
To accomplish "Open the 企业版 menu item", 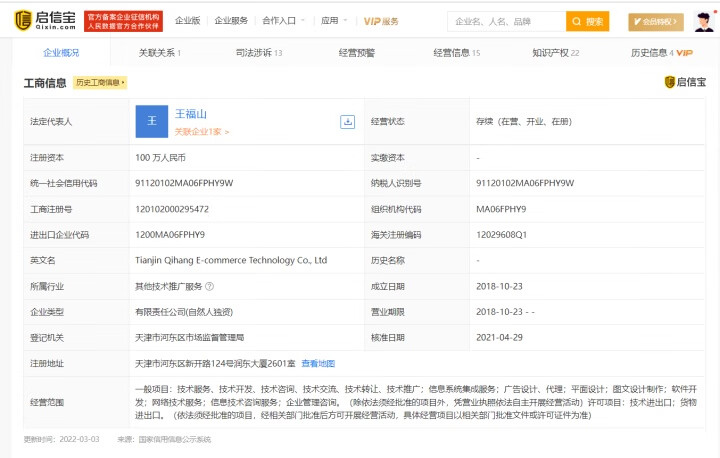I will click(x=188, y=21).
